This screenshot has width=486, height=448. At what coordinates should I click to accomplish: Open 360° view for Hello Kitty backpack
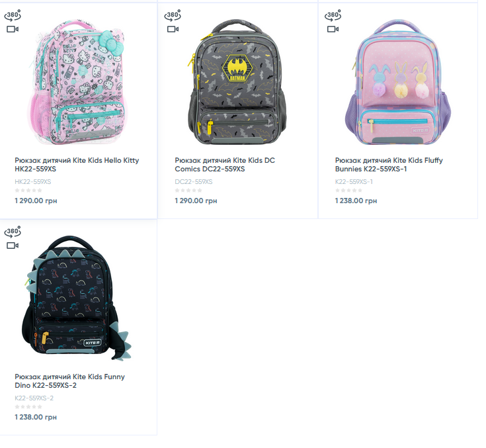(13, 15)
